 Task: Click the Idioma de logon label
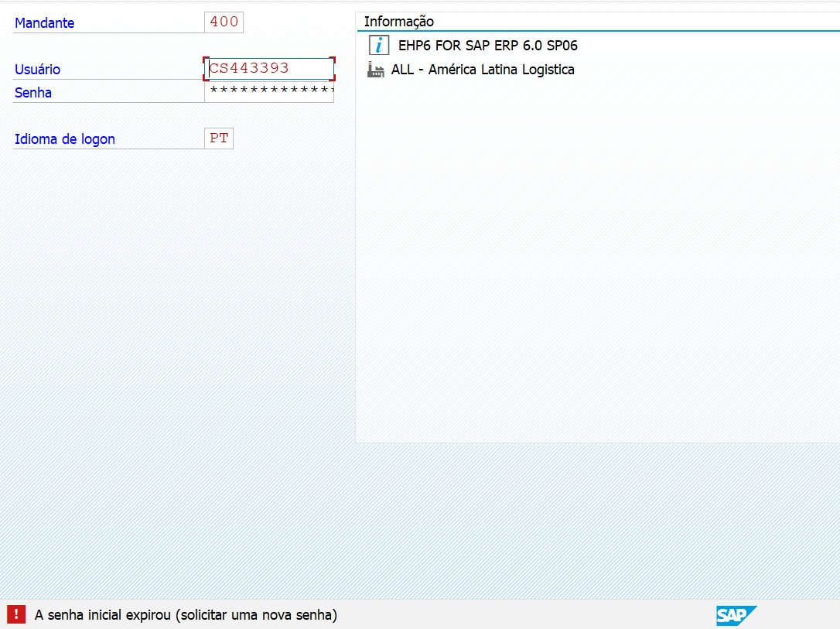[65, 139]
